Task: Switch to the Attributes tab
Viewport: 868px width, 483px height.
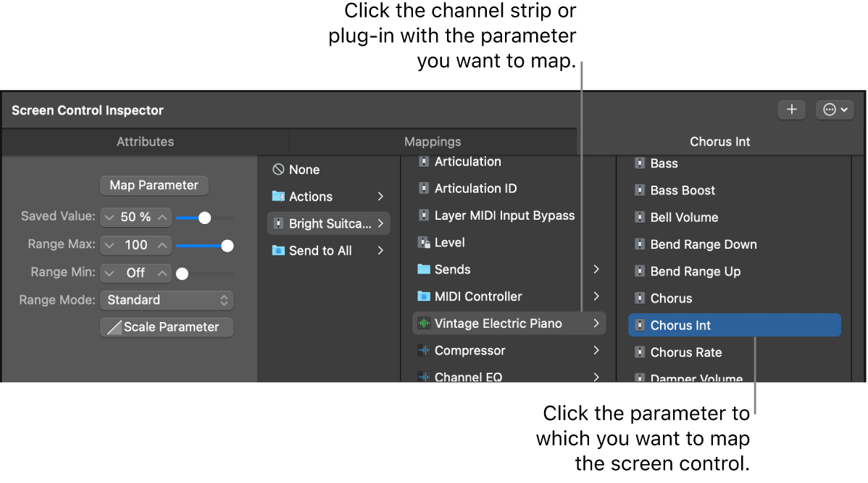Action: pyautogui.click(x=145, y=141)
